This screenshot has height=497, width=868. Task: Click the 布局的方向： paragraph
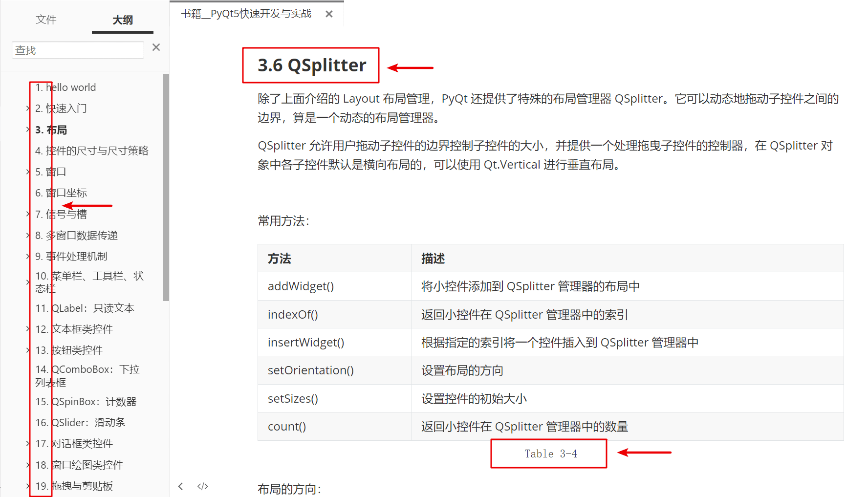(289, 489)
